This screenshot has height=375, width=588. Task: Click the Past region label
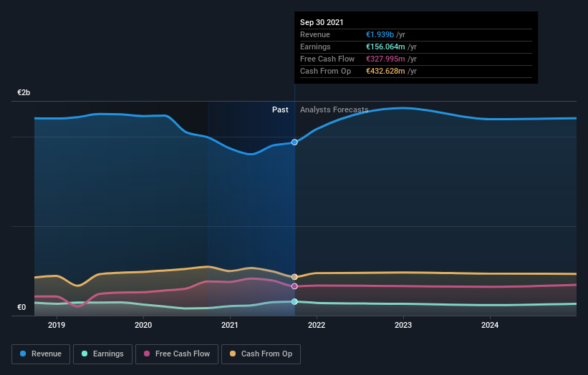tap(280, 109)
